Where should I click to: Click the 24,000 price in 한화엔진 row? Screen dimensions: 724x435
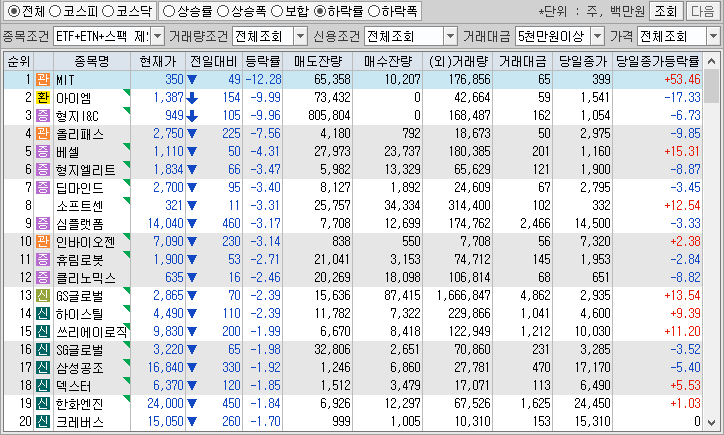coord(165,404)
